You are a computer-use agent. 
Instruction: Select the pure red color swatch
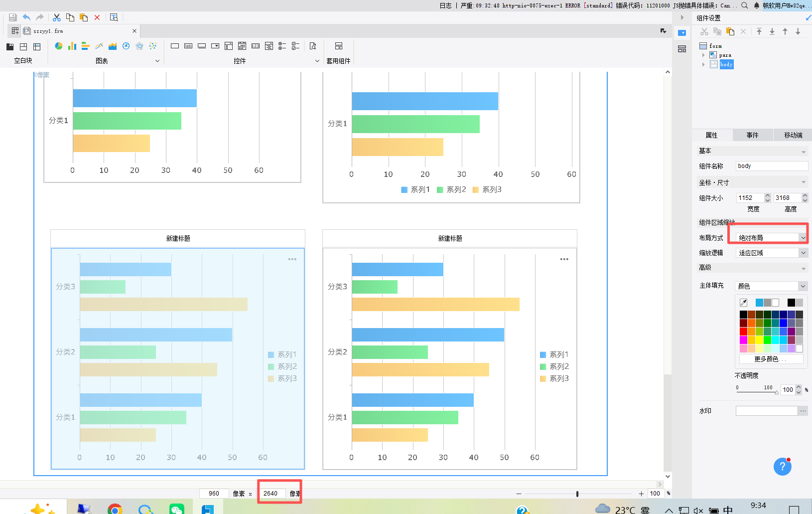[x=743, y=332]
